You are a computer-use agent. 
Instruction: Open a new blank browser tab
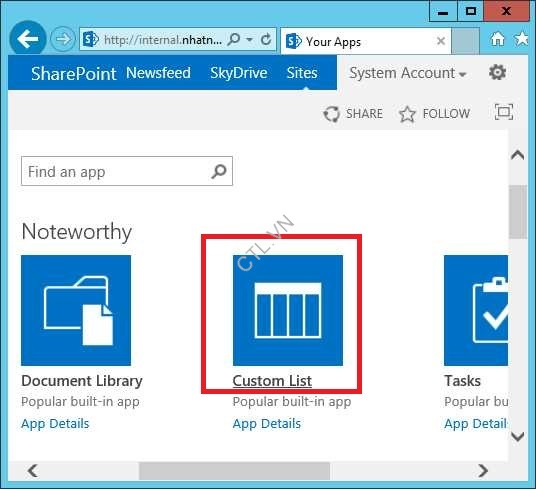[x=465, y=41]
